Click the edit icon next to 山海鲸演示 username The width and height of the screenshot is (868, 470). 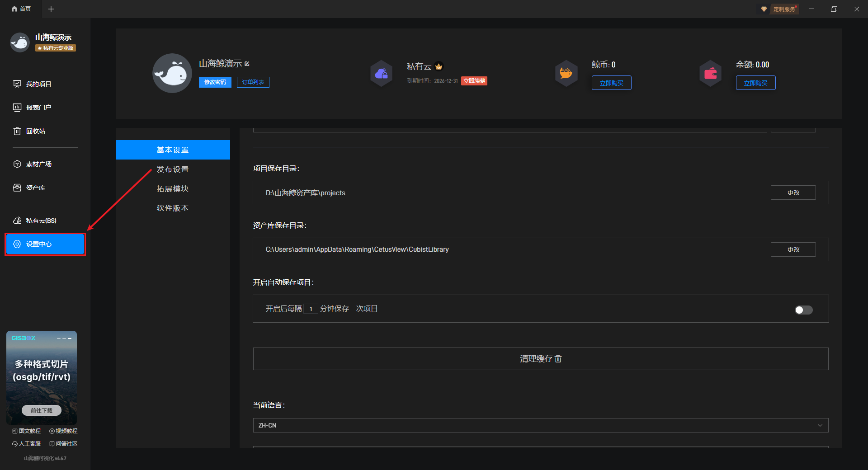[x=247, y=64]
